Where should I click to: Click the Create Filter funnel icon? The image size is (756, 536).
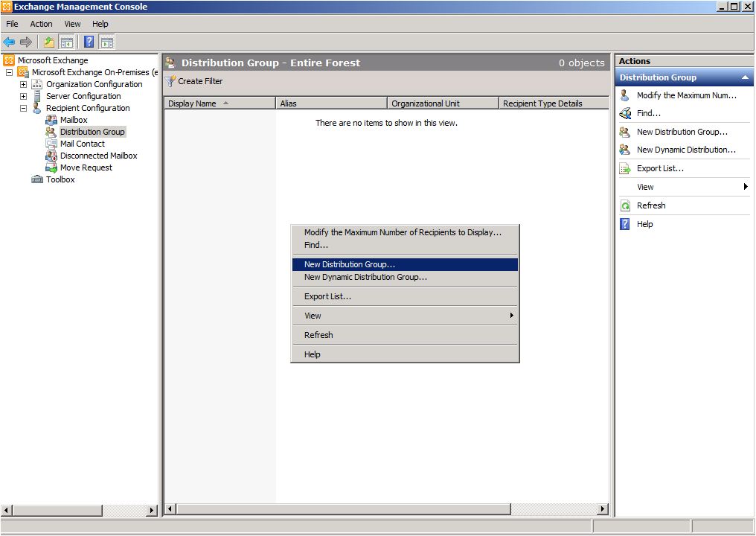(170, 81)
